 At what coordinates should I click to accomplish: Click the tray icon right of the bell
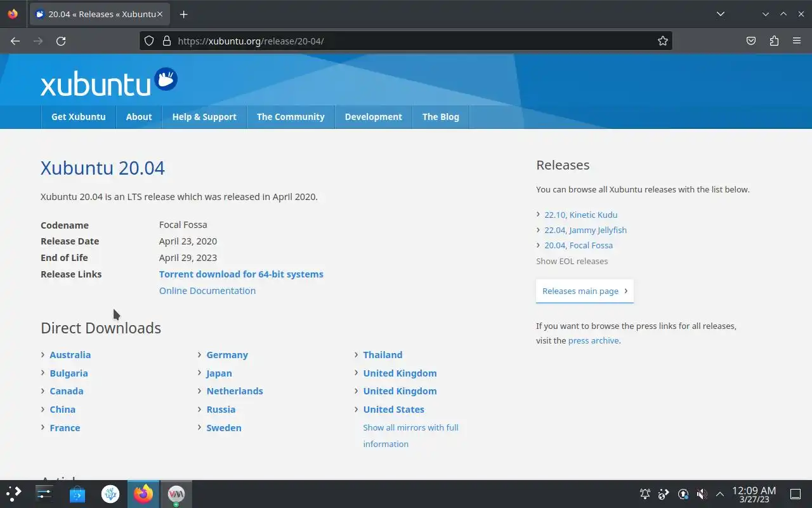coord(664,494)
